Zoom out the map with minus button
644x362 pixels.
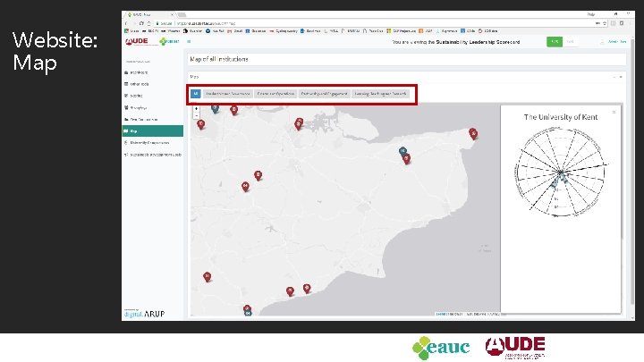(196, 115)
